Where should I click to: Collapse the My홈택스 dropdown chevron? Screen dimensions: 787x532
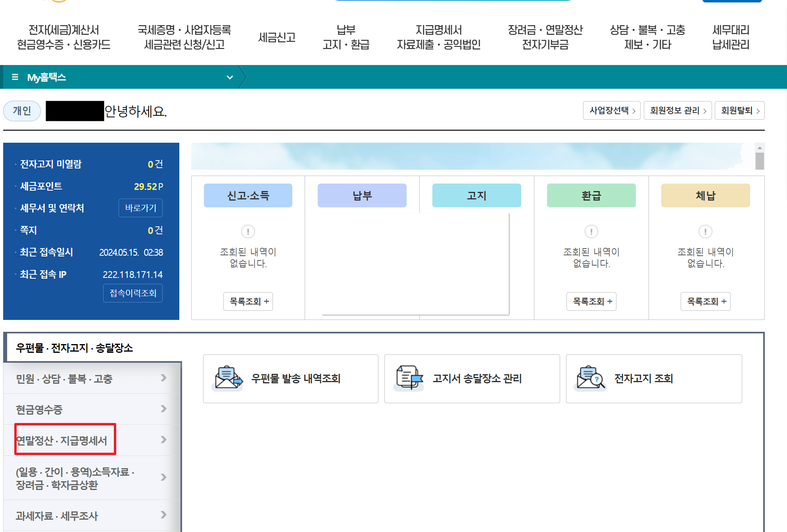pos(229,77)
